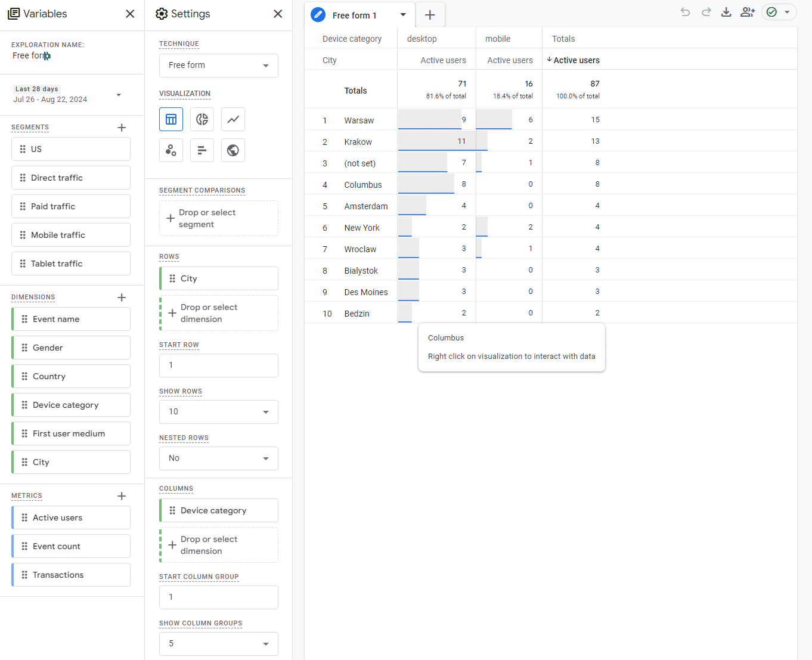This screenshot has width=812, height=660.
Task: Click the Amsterdam row label
Action: point(366,206)
